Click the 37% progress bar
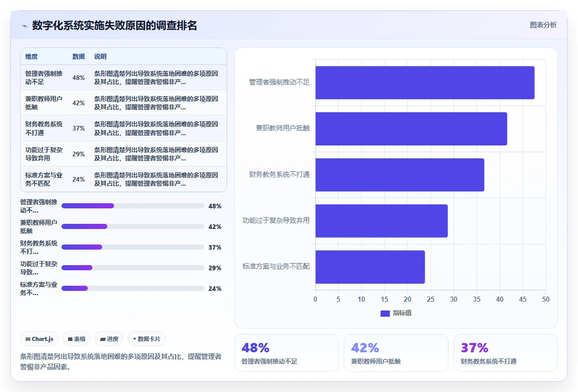This screenshot has height=392, width=578. tap(133, 247)
